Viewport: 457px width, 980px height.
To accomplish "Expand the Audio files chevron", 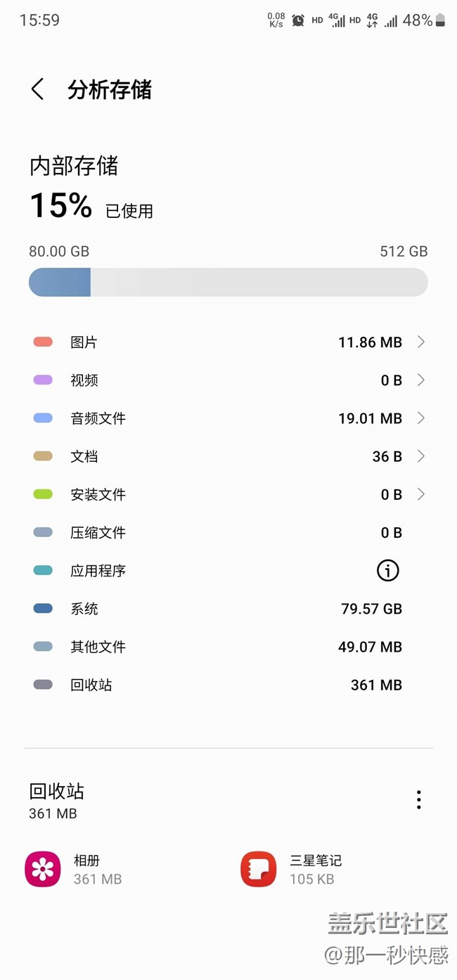I will (420, 418).
